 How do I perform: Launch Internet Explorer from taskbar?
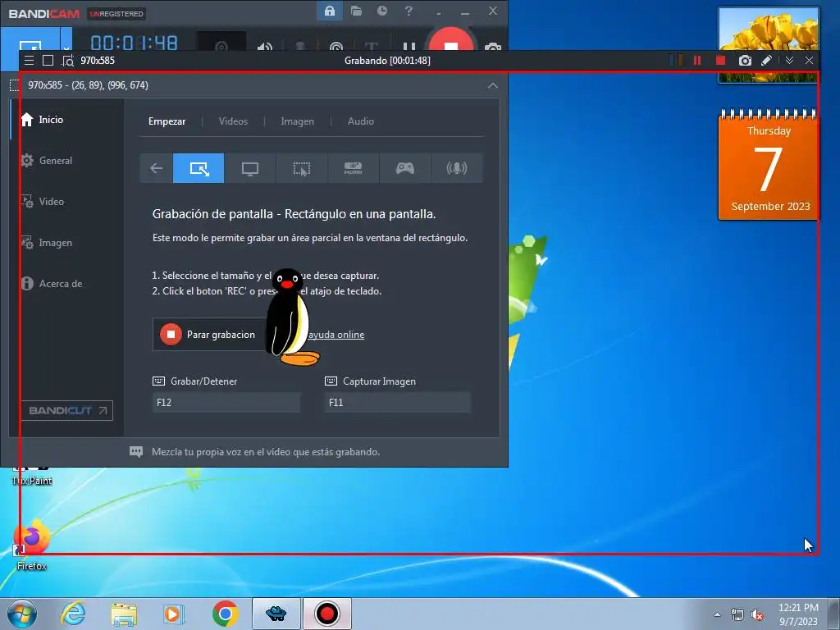[73, 614]
